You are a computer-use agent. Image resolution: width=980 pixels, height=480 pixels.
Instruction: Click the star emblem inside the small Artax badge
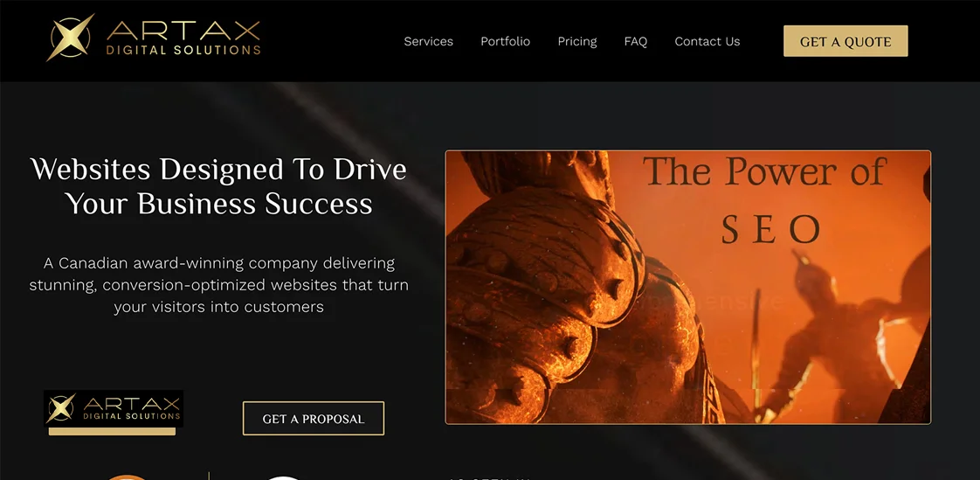(60, 408)
